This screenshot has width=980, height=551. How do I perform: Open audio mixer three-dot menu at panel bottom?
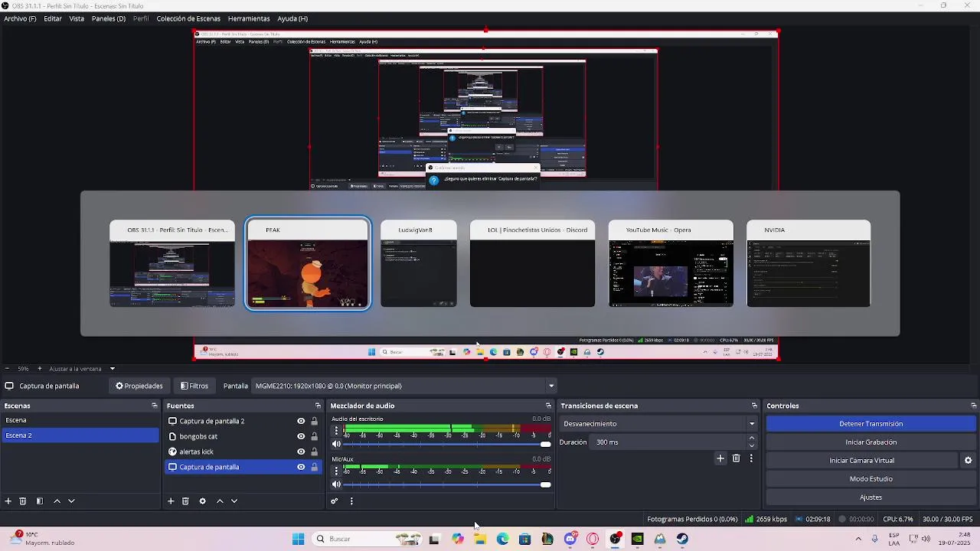tap(351, 501)
